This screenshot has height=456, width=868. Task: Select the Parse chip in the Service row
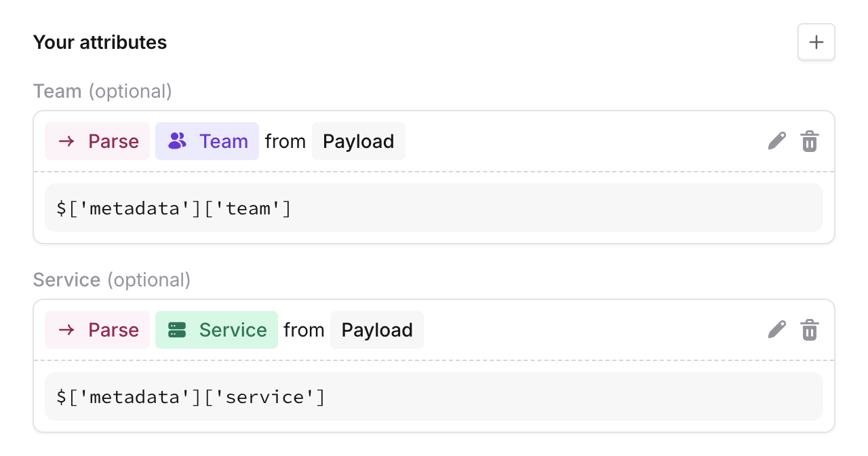(97, 330)
